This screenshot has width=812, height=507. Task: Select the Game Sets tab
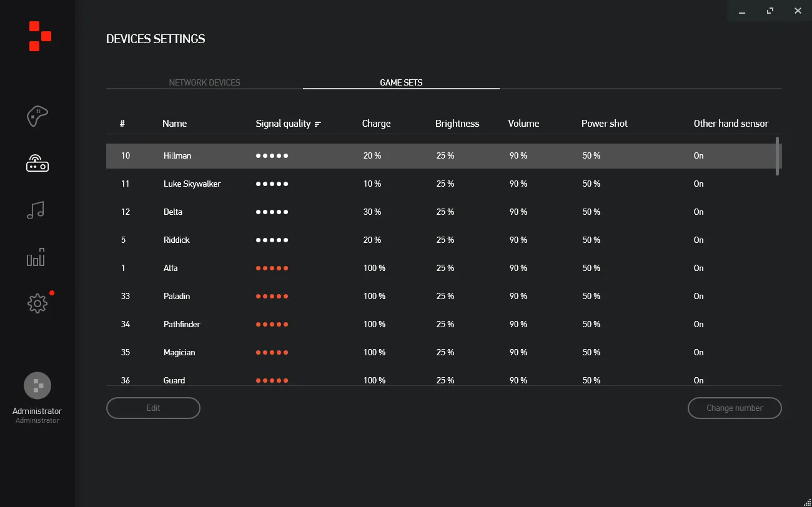(x=401, y=82)
